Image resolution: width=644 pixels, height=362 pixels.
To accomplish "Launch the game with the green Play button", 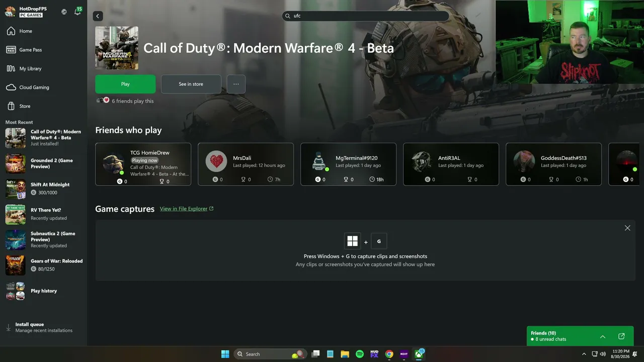I will 125,84.
